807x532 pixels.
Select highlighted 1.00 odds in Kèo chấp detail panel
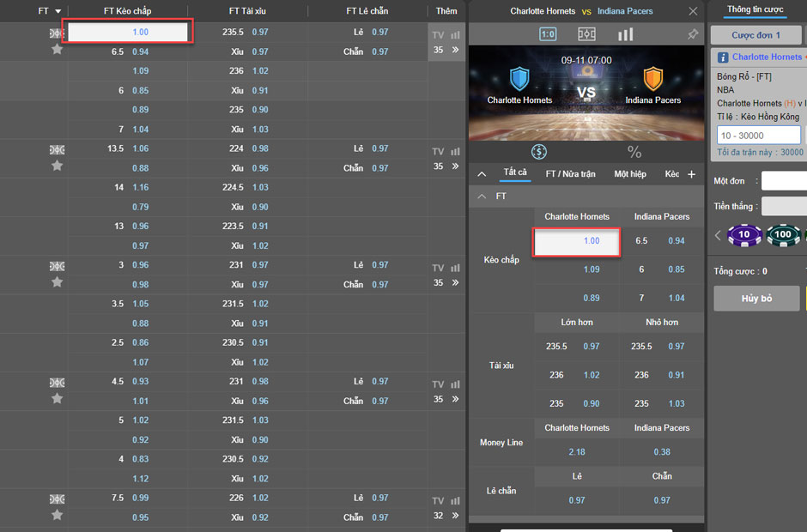coord(576,241)
